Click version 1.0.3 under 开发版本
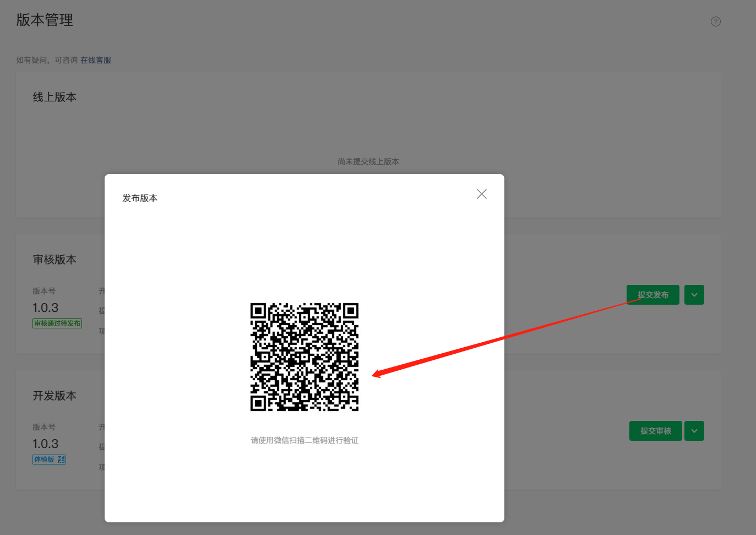 click(45, 444)
